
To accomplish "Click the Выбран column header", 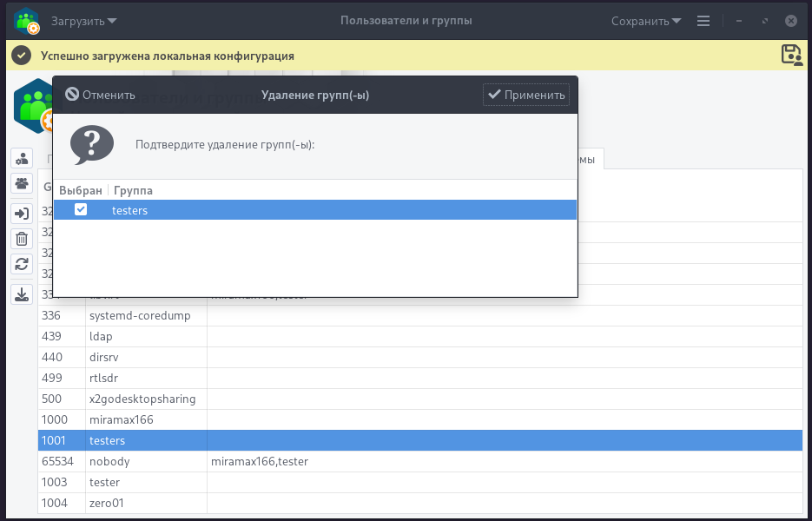I will [80, 190].
